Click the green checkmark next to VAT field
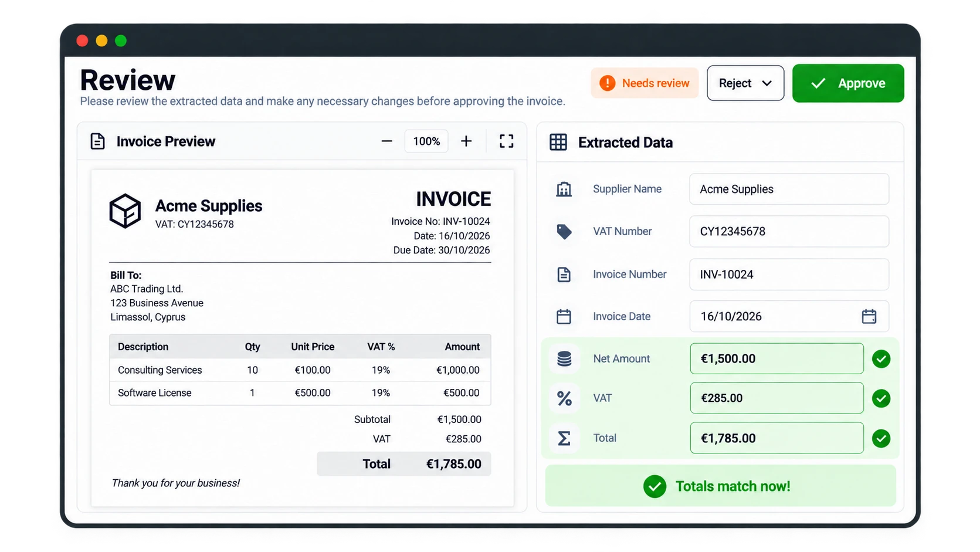 (x=881, y=399)
